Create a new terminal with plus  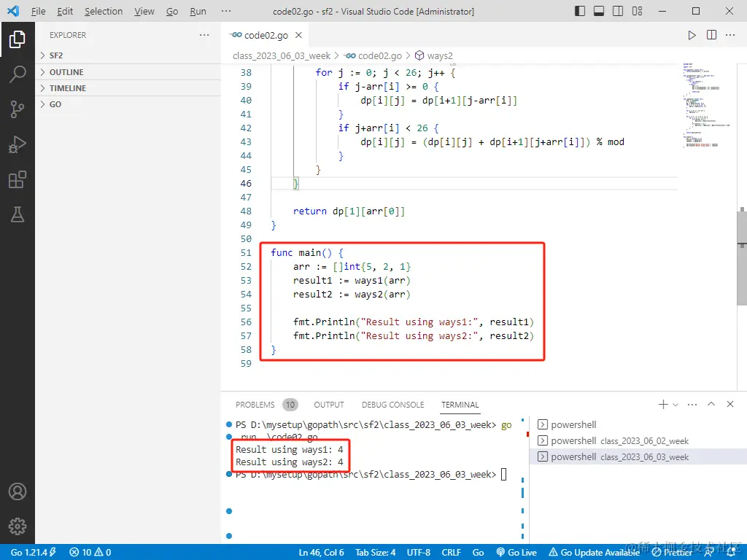(662, 404)
